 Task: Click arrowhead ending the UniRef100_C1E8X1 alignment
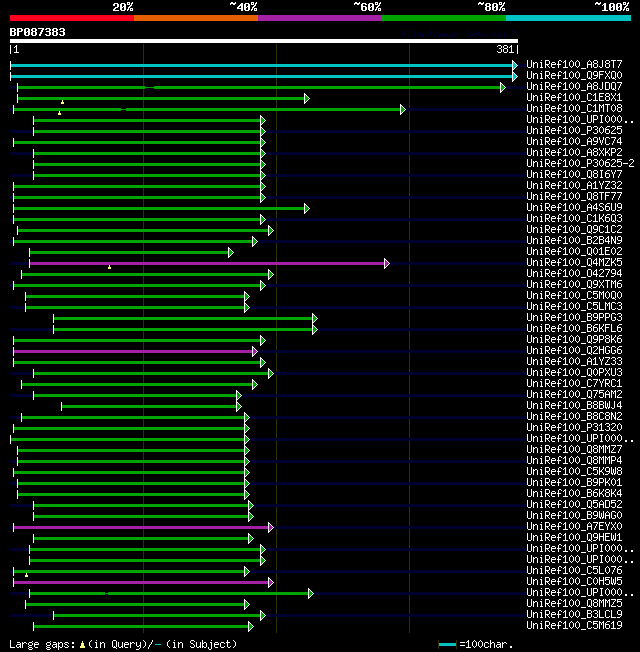click(307, 99)
